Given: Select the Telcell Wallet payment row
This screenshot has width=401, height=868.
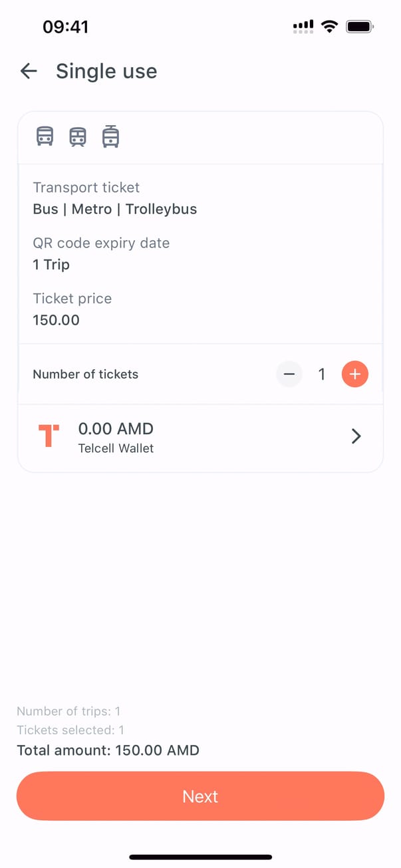Looking at the screenshot, I should tap(200, 437).
